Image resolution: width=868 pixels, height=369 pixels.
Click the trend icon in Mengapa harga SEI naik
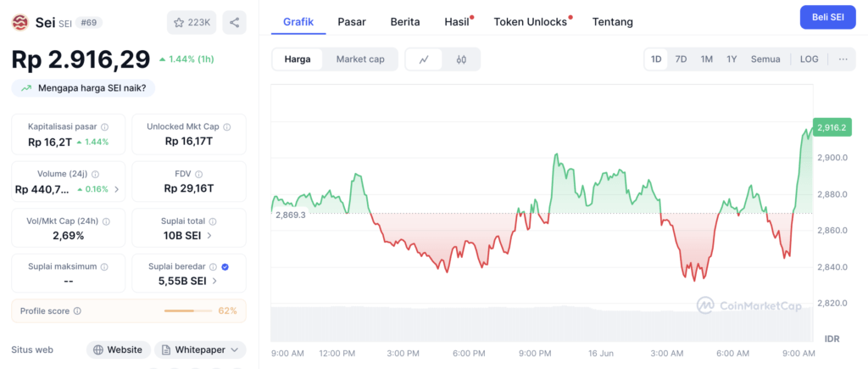click(26, 88)
